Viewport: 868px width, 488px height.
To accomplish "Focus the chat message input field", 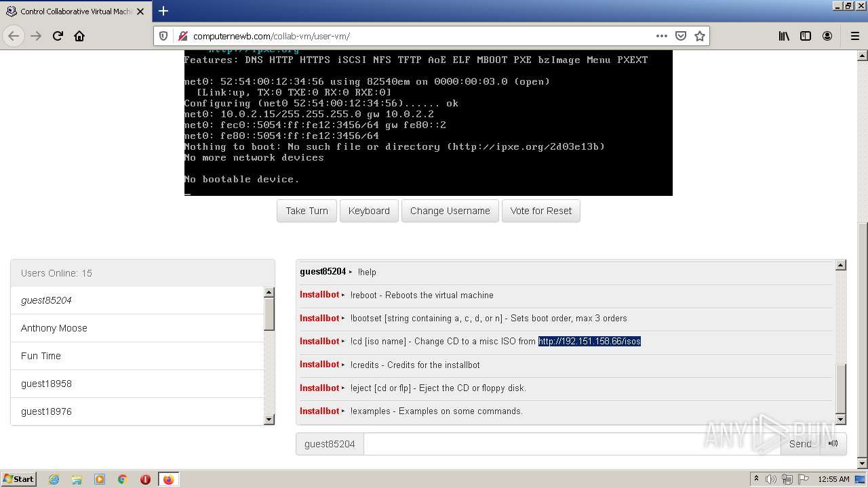I will [x=572, y=444].
